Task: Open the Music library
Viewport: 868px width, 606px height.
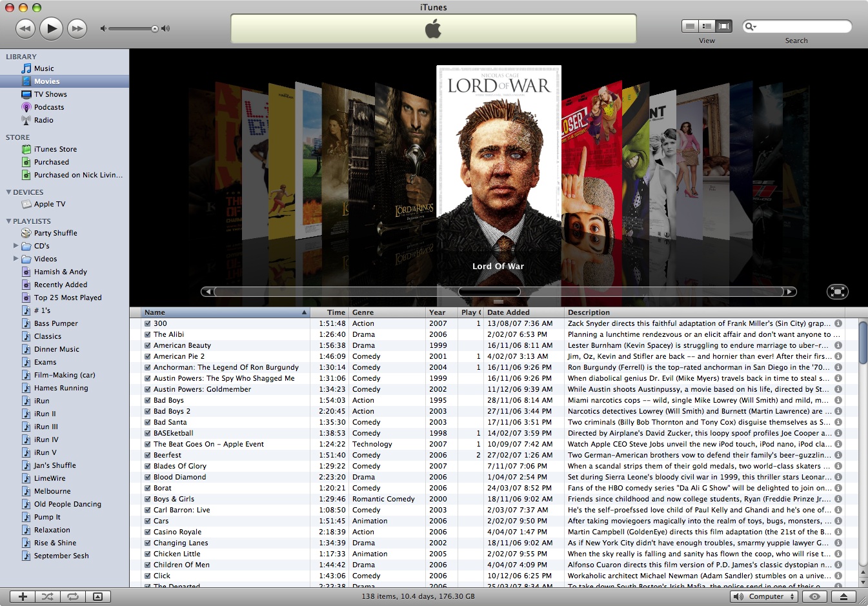Action: (x=44, y=68)
